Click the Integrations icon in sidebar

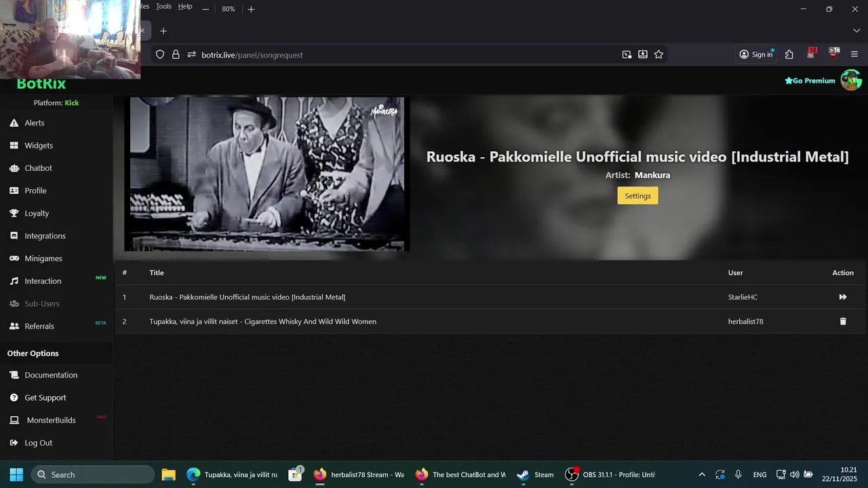coord(14,236)
